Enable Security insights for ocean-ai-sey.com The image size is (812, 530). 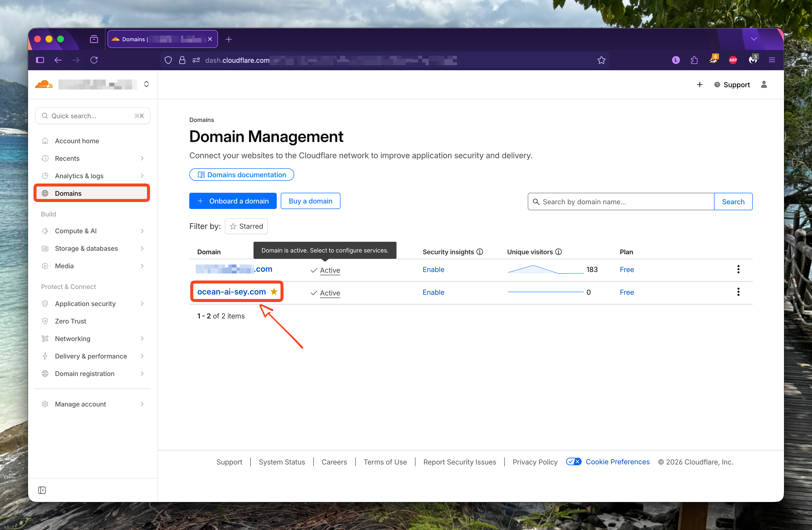click(x=433, y=292)
